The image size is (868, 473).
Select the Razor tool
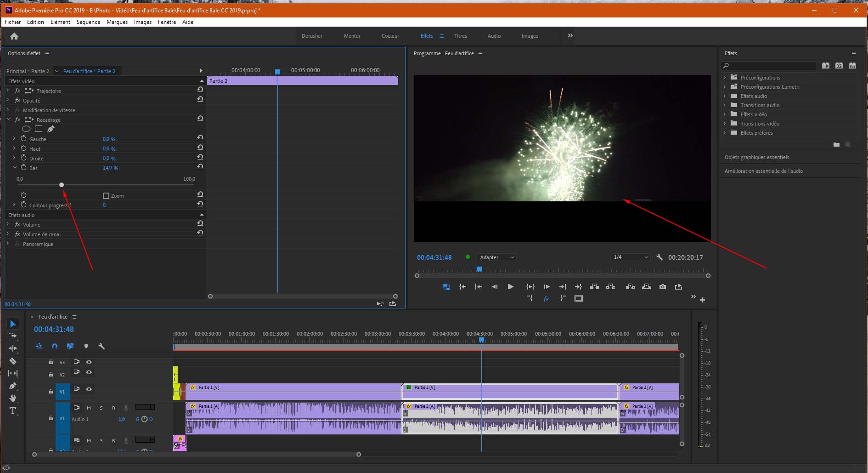click(13, 361)
